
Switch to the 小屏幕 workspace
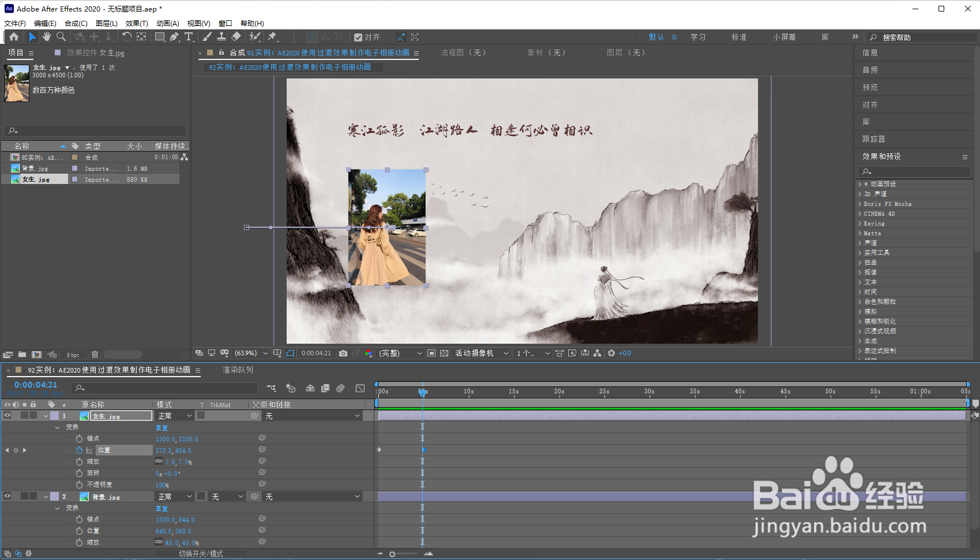(784, 37)
